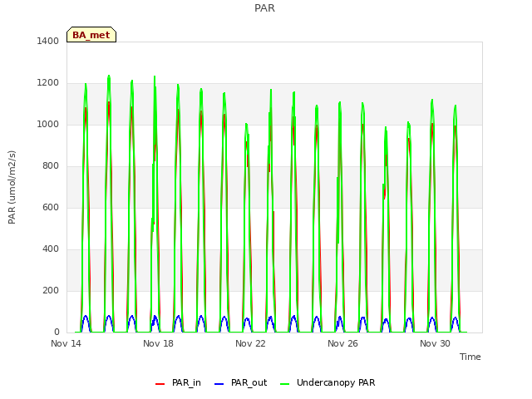This screenshot has height=399, width=532.
Task: Click the BA_met annotation label
Action: (91, 35)
